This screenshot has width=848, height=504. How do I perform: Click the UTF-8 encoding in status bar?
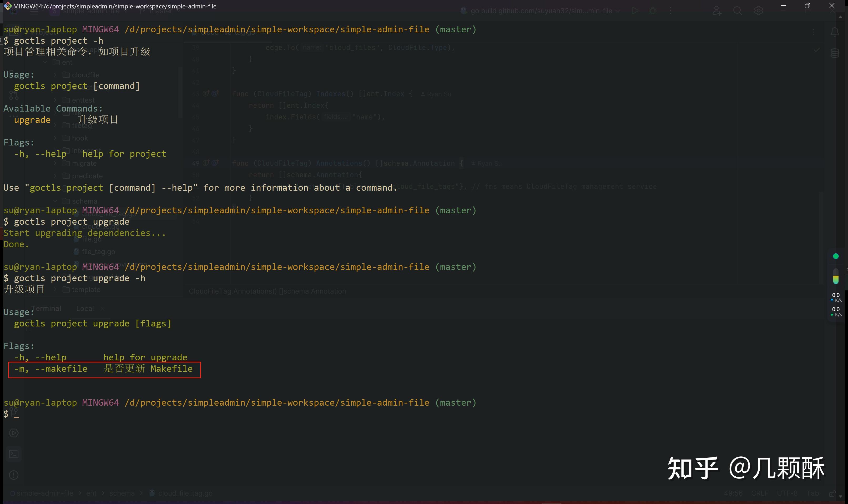pos(787,493)
